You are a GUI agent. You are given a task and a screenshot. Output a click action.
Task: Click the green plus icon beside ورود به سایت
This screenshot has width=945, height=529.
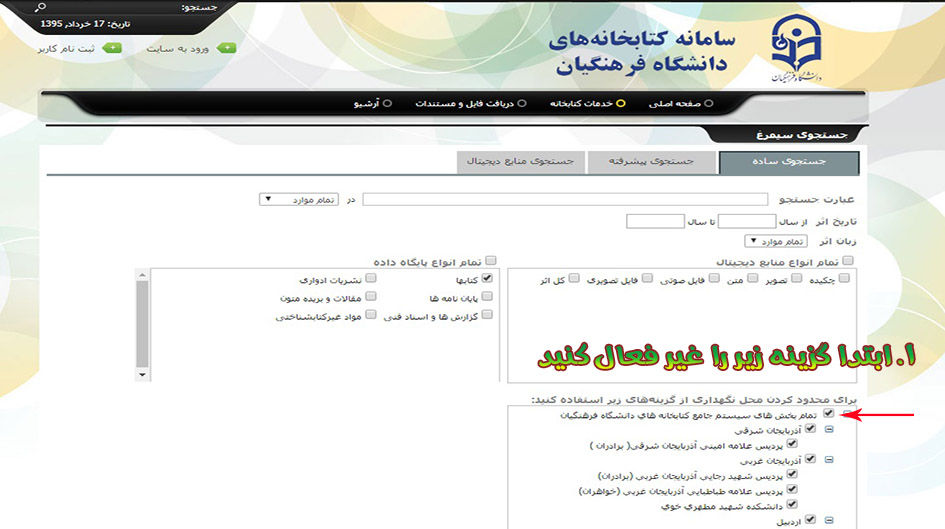(x=228, y=47)
